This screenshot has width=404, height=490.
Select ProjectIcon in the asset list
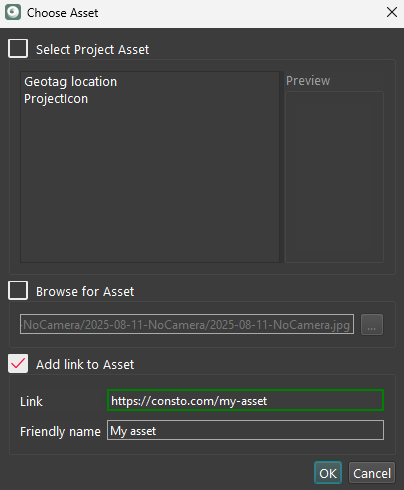(x=56, y=99)
